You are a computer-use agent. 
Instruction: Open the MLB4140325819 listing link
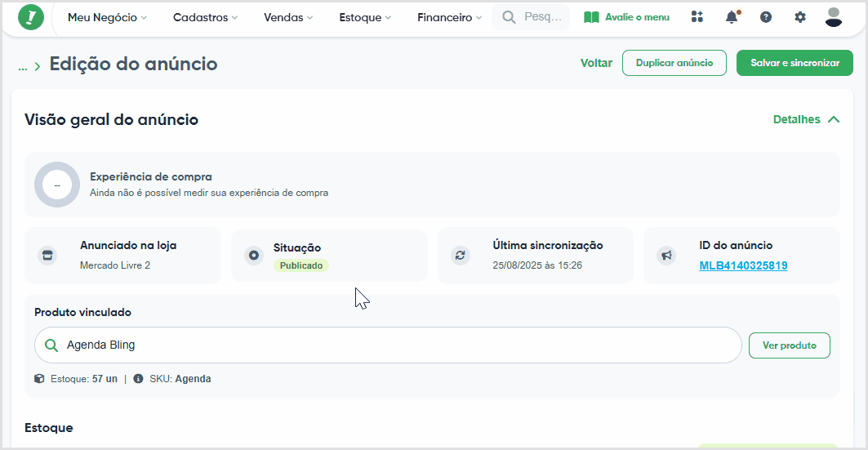[x=743, y=265]
